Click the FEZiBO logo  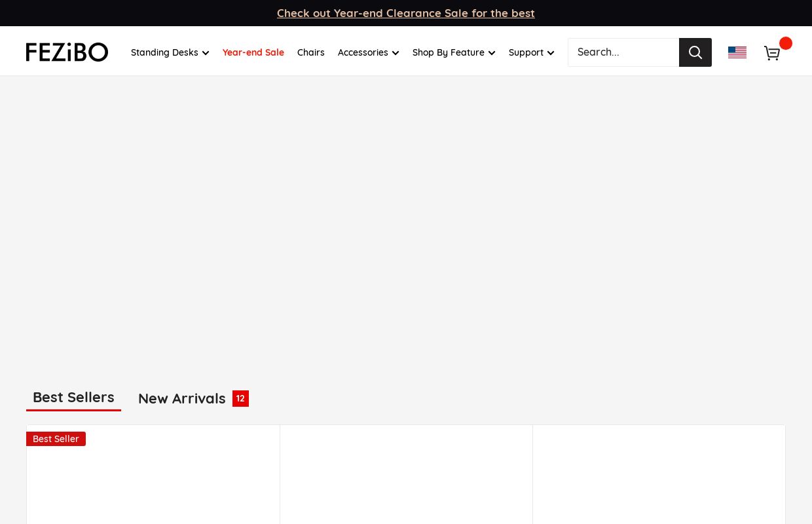[67, 52]
